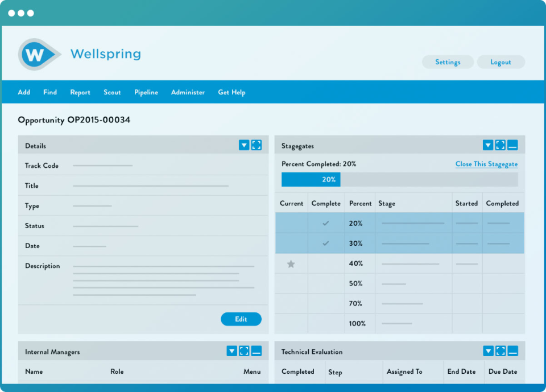Click the Menu column header in Internal Managers
The image size is (546, 392).
pyautogui.click(x=252, y=371)
